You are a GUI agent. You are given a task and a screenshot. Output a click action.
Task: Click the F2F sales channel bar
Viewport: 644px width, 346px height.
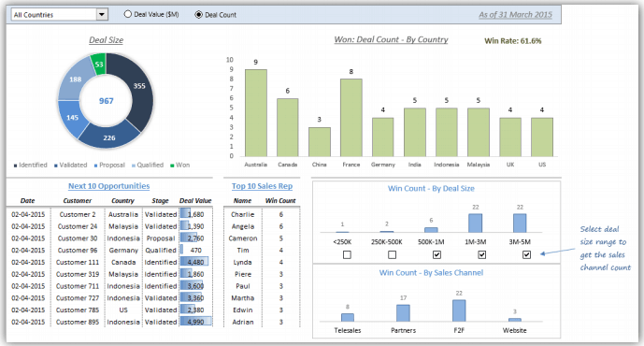[459, 310]
